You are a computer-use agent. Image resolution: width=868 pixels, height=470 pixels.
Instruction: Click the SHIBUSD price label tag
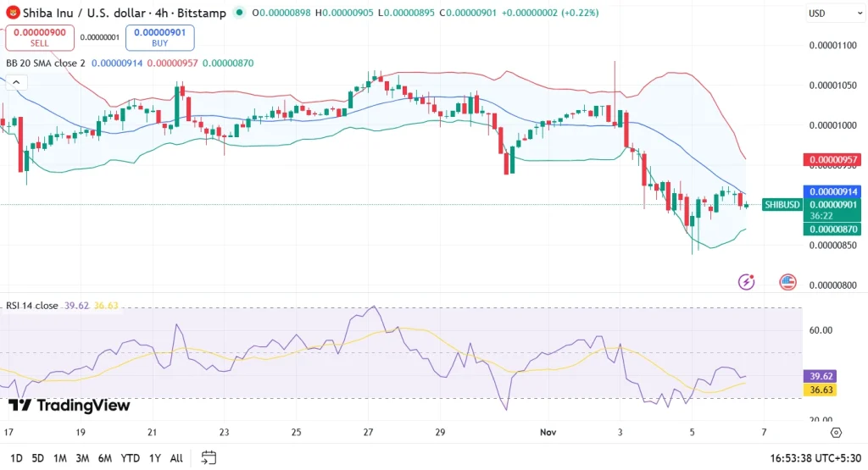pyautogui.click(x=782, y=204)
